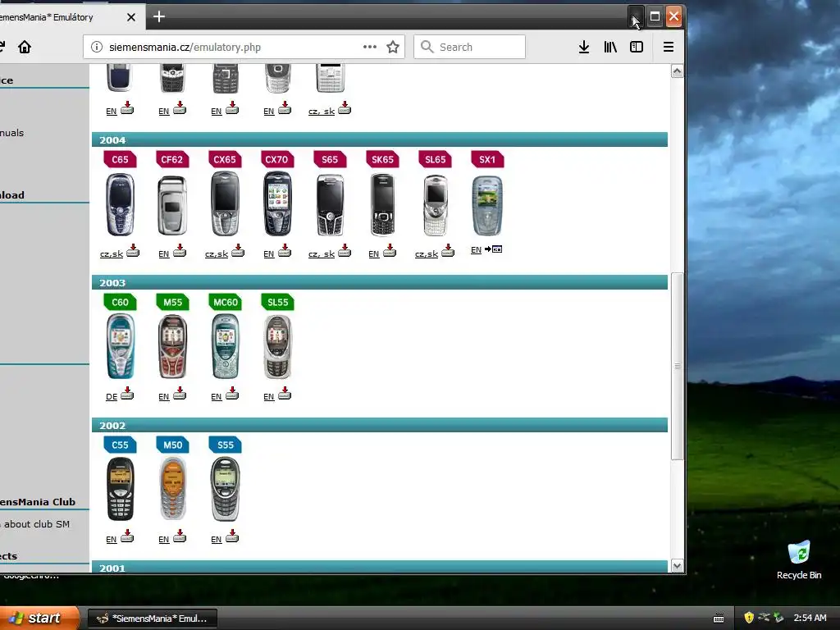Open the Firefox downloads panel

coord(584,47)
